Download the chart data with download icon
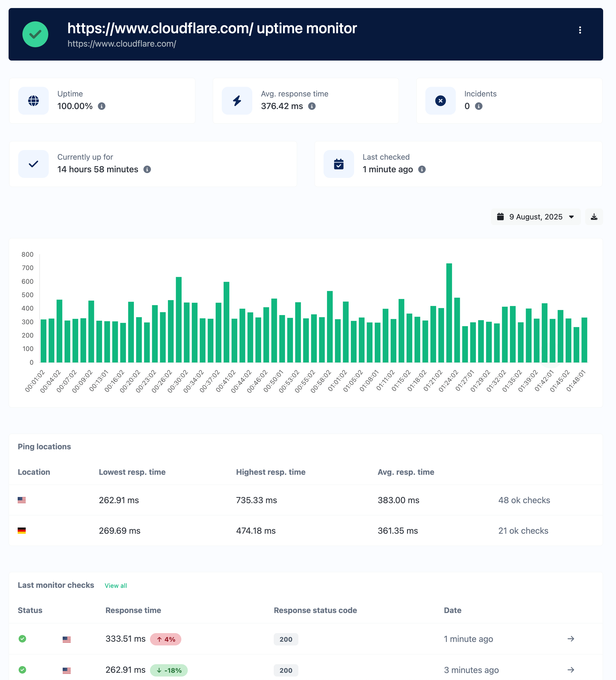The width and height of the screenshot is (616, 680). 594,216
